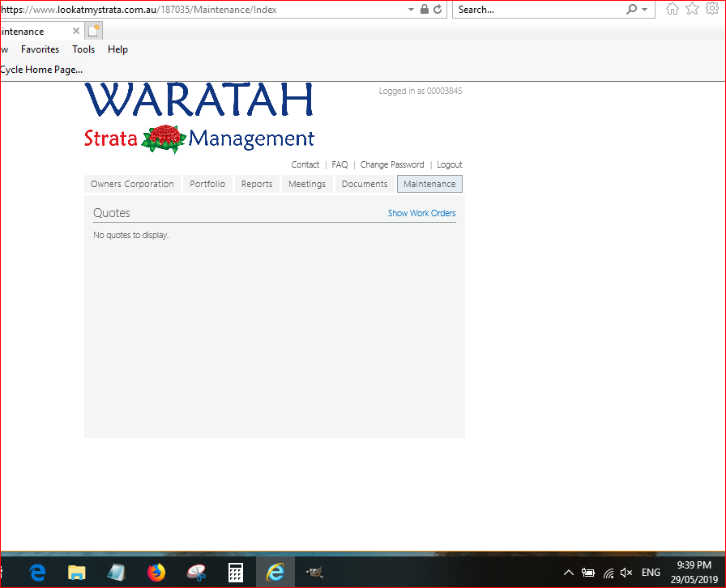726x588 pixels.
Task: Click the address bar refresh icon
Action: tap(438, 9)
